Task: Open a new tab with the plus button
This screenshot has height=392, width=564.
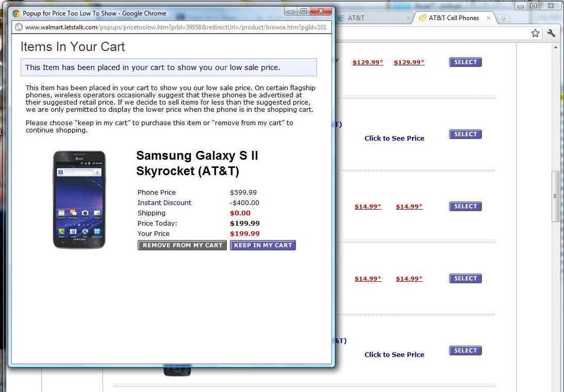Action: [x=504, y=18]
